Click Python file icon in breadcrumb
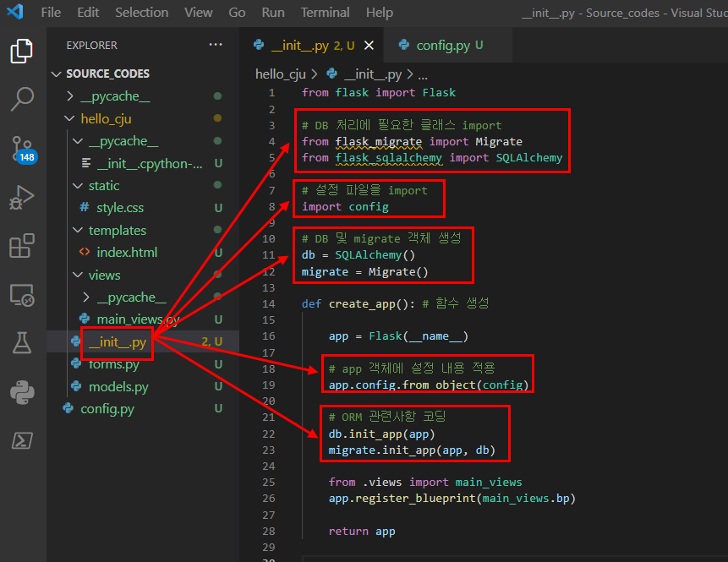Screen dimensions: 728x562 coord(332,74)
